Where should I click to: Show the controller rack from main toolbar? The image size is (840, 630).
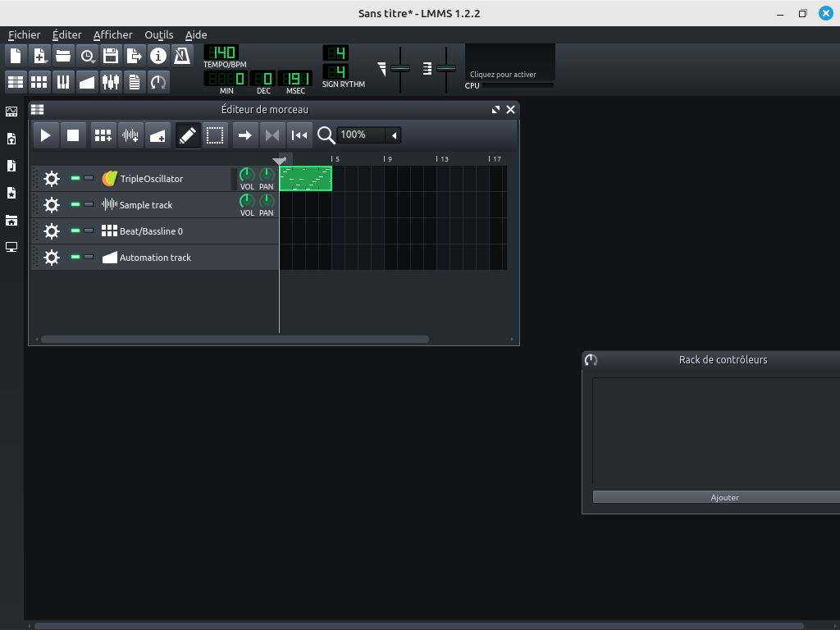(158, 82)
